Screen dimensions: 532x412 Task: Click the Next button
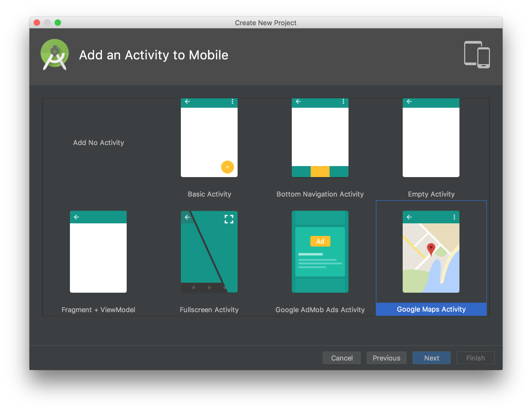(x=431, y=358)
